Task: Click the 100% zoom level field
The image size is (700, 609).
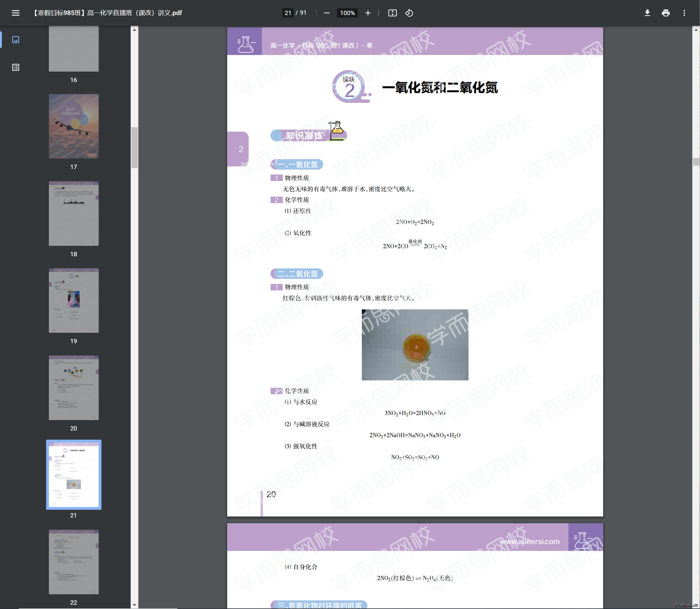Action: [347, 13]
